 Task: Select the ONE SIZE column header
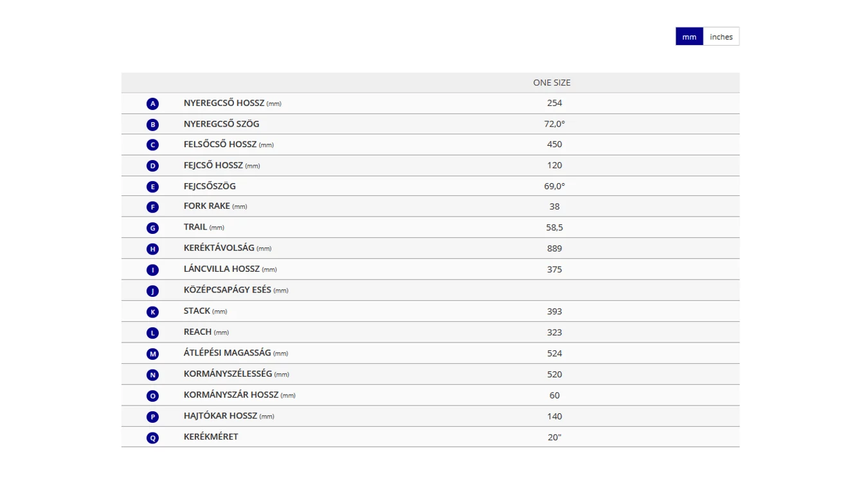tap(552, 82)
